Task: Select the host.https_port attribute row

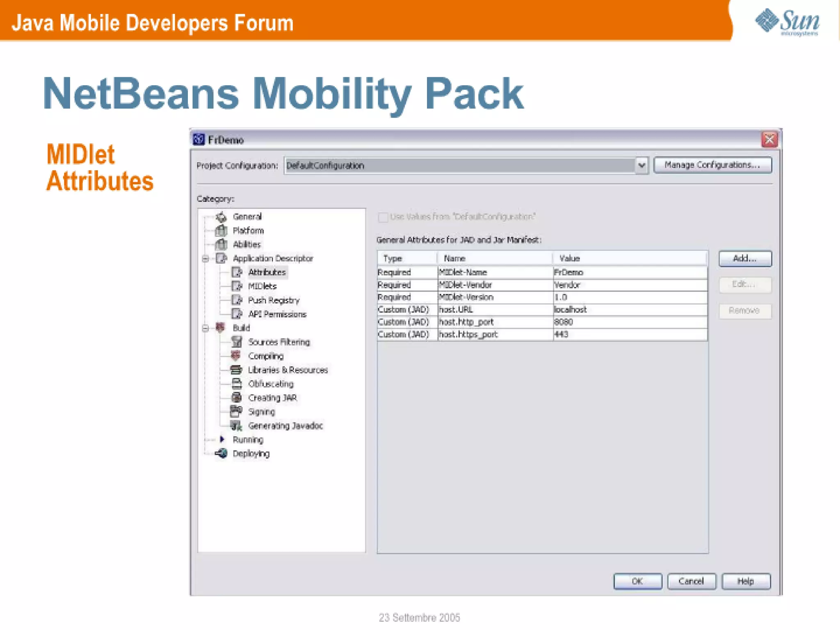Action: (542, 334)
